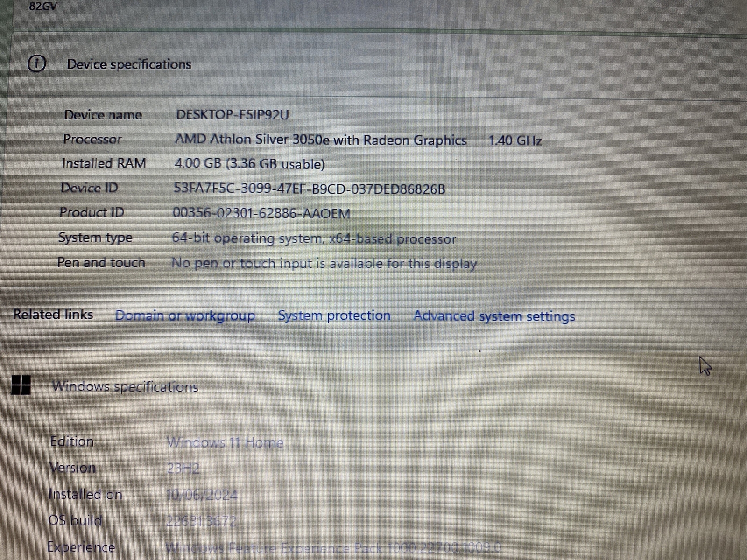The image size is (747, 560).
Task: Click the Device ID label
Action: (x=89, y=188)
